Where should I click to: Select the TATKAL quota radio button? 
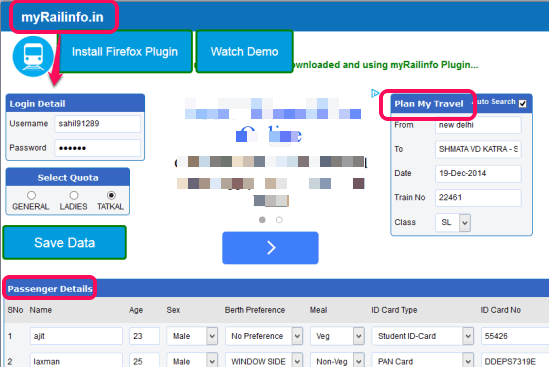click(111, 195)
